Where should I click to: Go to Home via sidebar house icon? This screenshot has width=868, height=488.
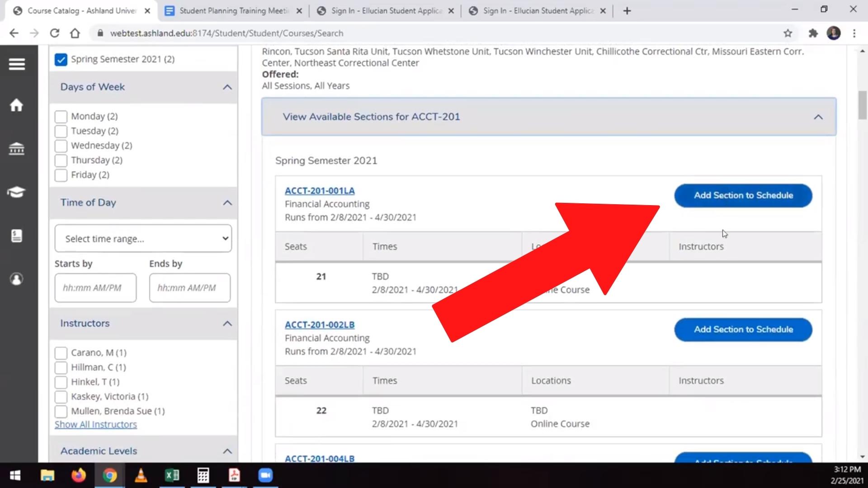coord(17,105)
